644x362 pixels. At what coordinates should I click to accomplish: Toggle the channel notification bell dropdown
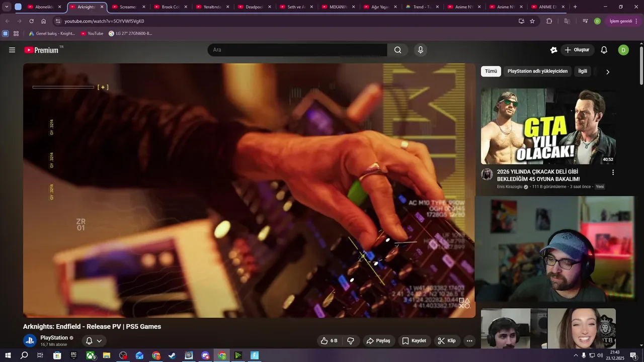[x=94, y=340]
